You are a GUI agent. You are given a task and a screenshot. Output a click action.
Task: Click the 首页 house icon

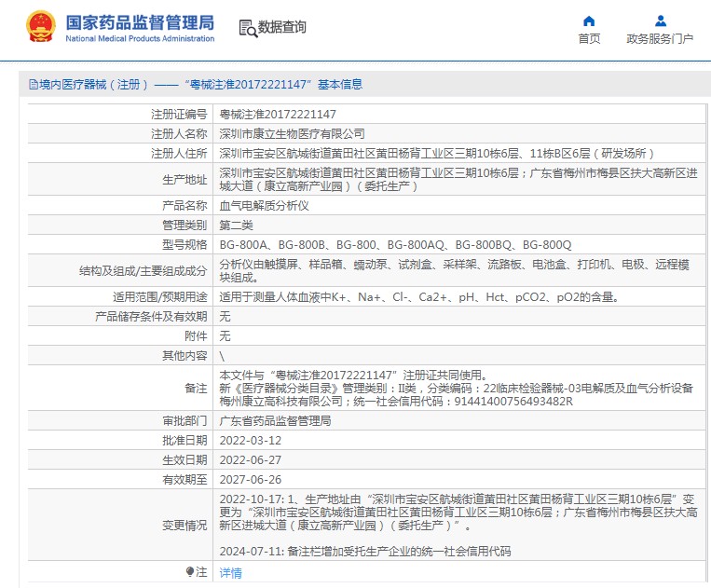589,21
